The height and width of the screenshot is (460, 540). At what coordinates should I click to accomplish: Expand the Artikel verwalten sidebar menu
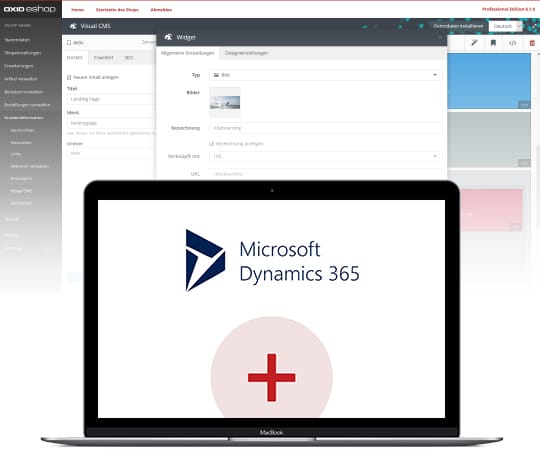(x=21, y=79)
